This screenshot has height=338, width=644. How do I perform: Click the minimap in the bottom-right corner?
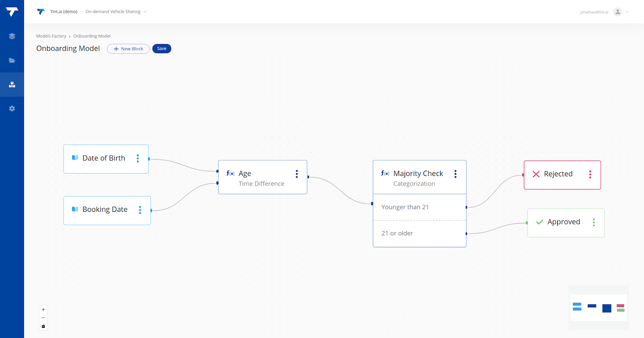coord(598,307)
